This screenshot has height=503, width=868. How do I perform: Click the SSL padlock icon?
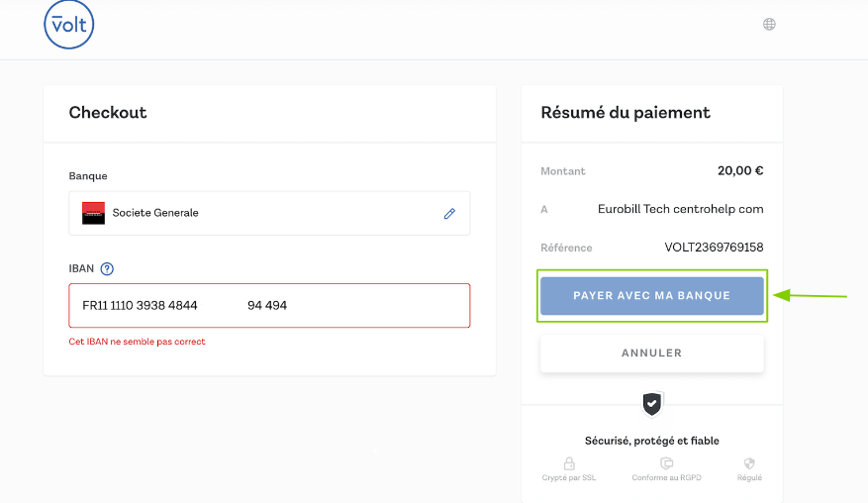tap(569, 463)
